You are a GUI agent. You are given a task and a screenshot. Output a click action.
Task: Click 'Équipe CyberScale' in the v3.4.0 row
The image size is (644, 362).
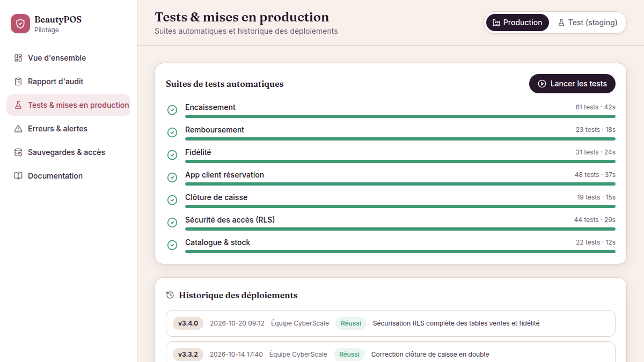click(x=300, y=323)
